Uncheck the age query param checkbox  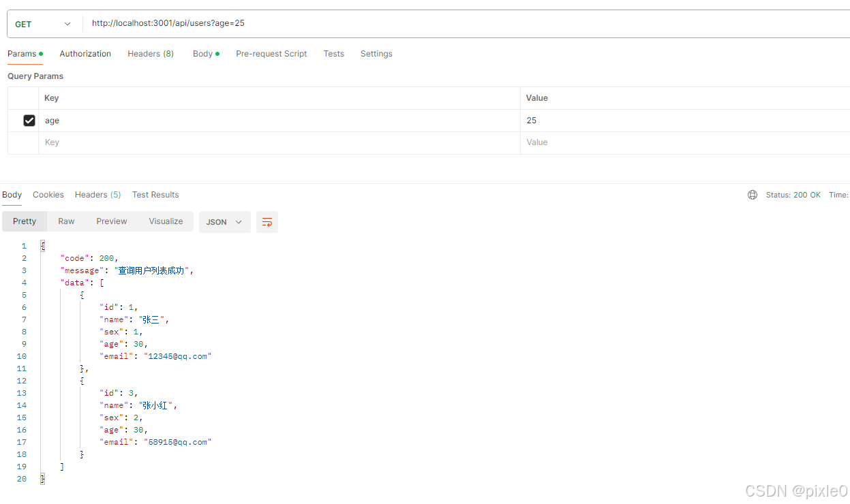pyautogui.click(x=29, y=121)
